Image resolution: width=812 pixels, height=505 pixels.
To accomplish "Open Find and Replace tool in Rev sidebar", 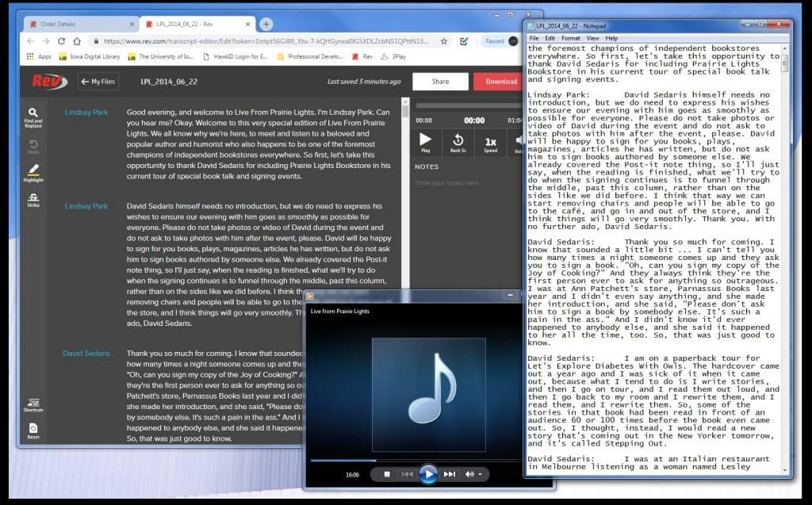I will (33, 117).
